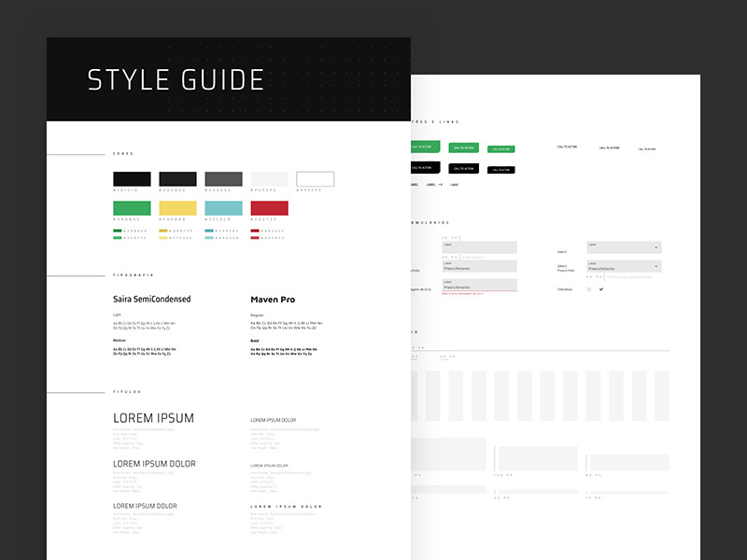Click the largest green Call to Action button
The image size is (747, 560).
425,147
